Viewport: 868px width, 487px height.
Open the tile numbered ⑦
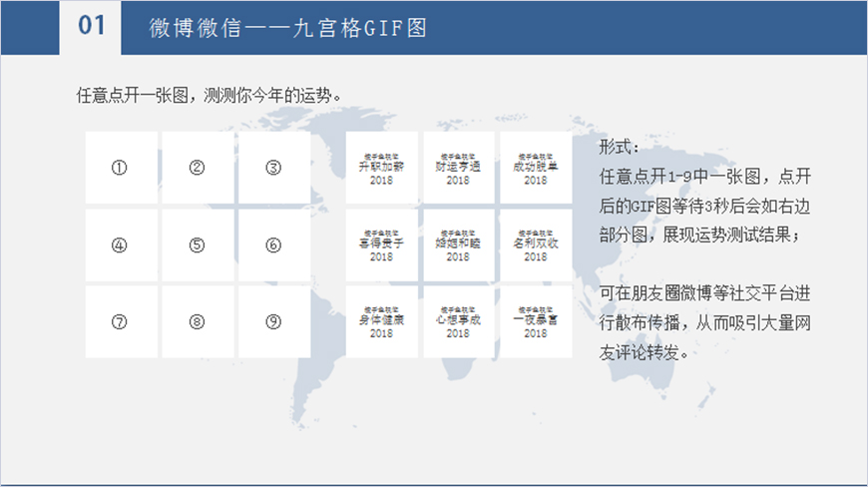[121, 321]
